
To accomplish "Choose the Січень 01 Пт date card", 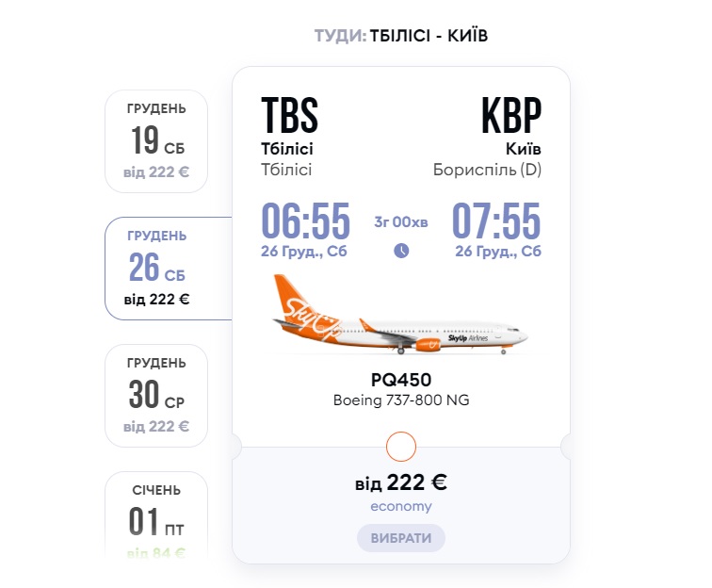I will (156, 514).
